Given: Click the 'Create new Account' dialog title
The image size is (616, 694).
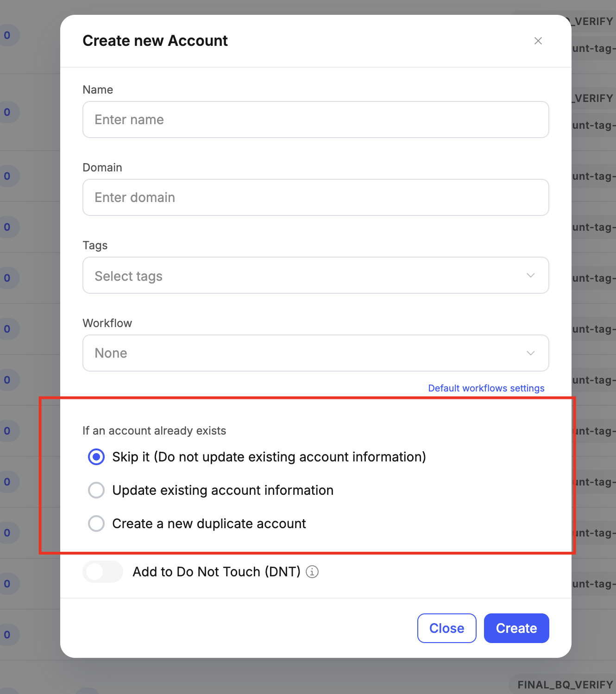Looking at the screenshot, I should (155, 41).
